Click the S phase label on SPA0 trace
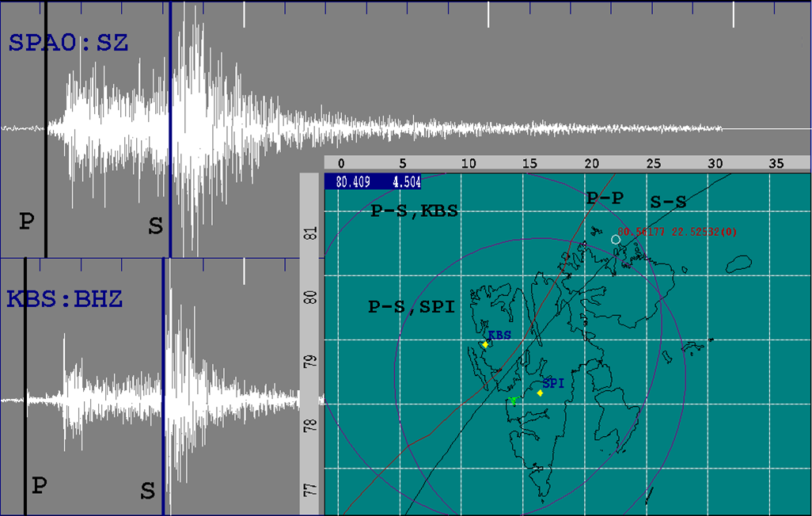This screenshot has width=812, height=516. (155, 226)
